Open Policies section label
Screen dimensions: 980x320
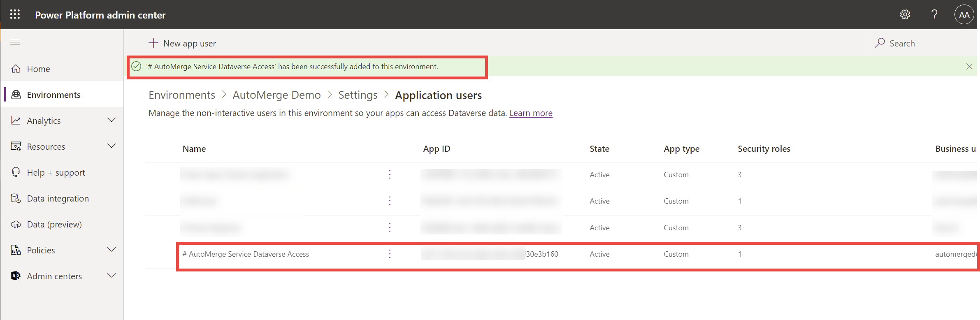click(x=41, y=250)
